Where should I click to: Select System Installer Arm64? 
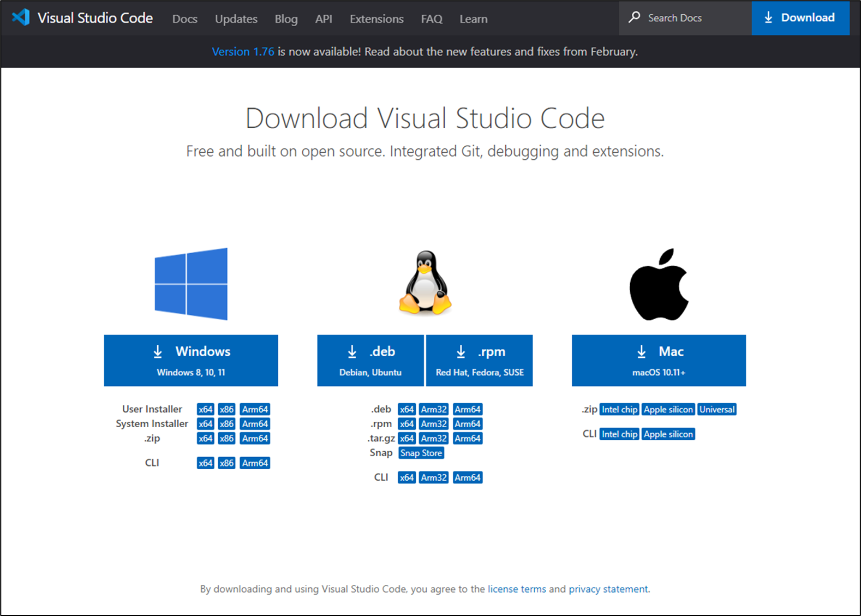point(255,424)
